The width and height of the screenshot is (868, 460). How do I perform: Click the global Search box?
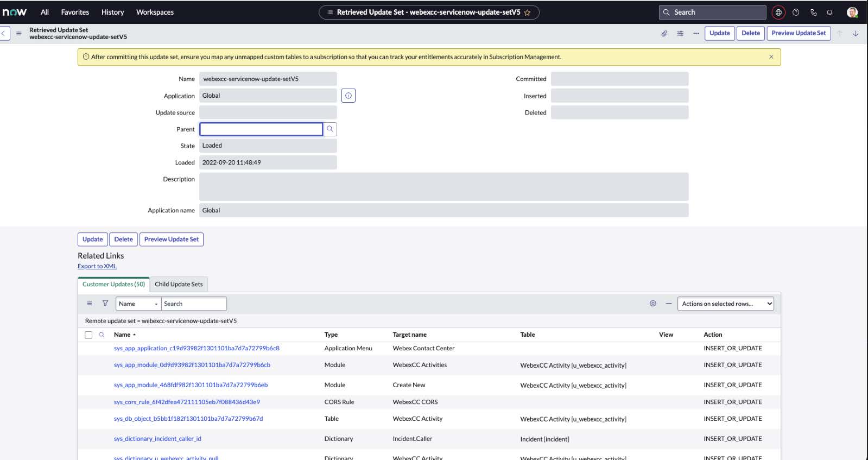(713, 12)
